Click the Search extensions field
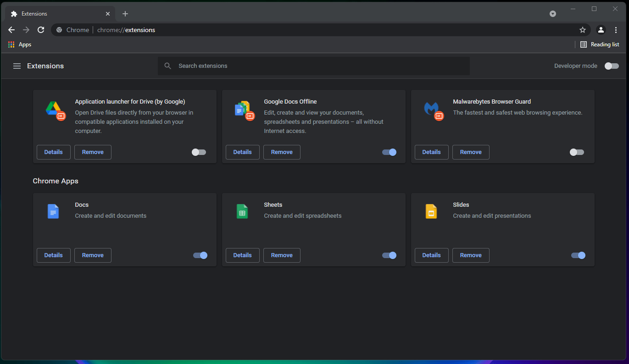The width and height of the screenshot is (629, 364). tap(314, 66)
